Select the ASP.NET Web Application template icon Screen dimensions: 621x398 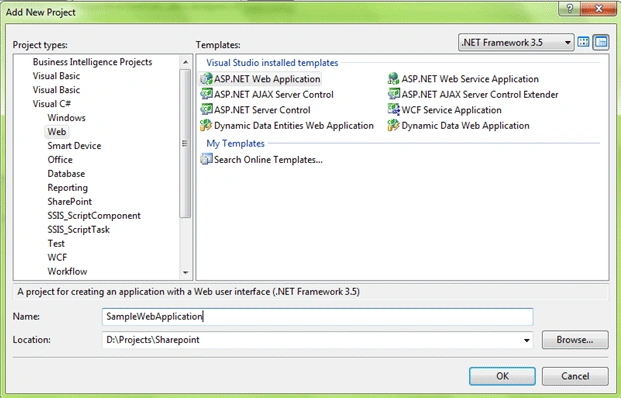tap(206, 79)
